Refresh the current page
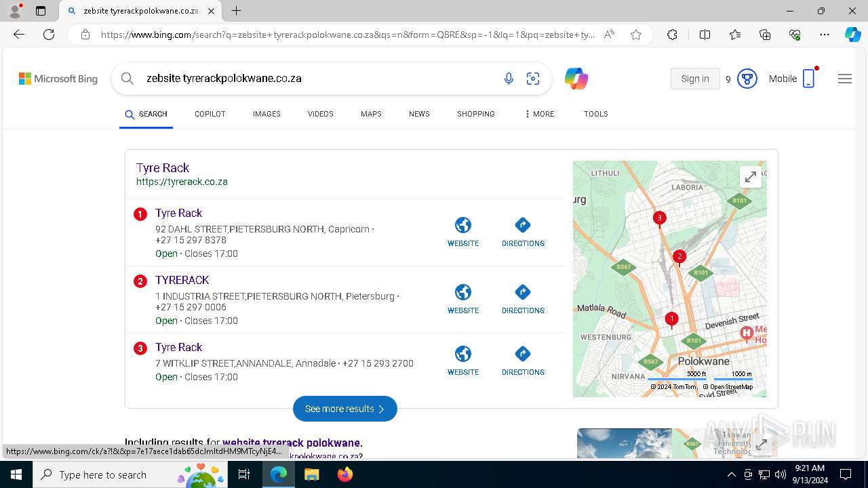The width and height of the screenshot is (868, 488). tap(49, 35)
